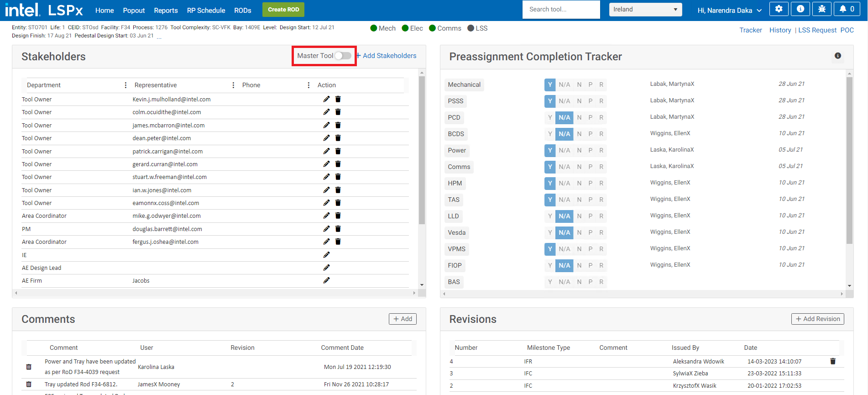Open the settings gear icon
The width and height of the screenshot is (868, 395).
click(x=779, y=9)
